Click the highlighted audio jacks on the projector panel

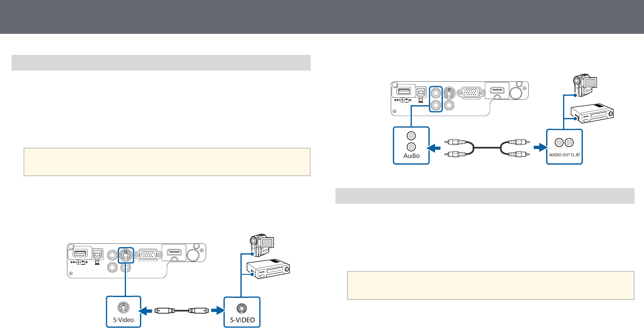[x=435, y=99]
